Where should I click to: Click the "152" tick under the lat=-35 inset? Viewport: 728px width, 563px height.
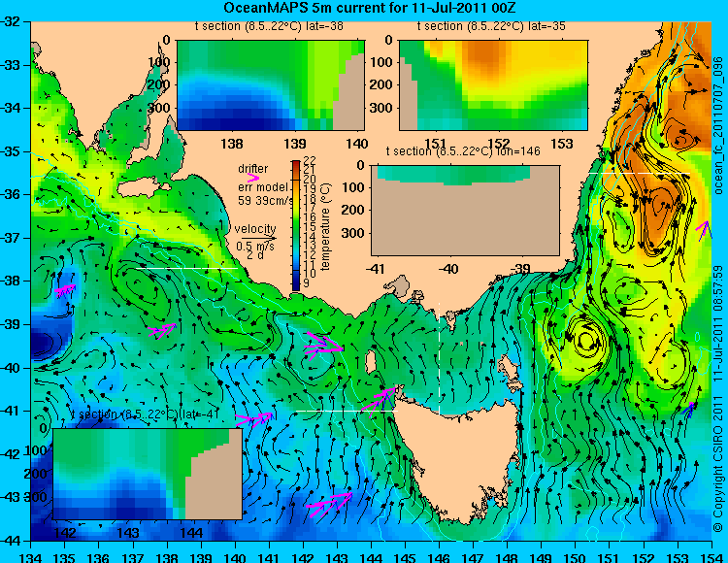pyautogui.click(x=499, y=144)
